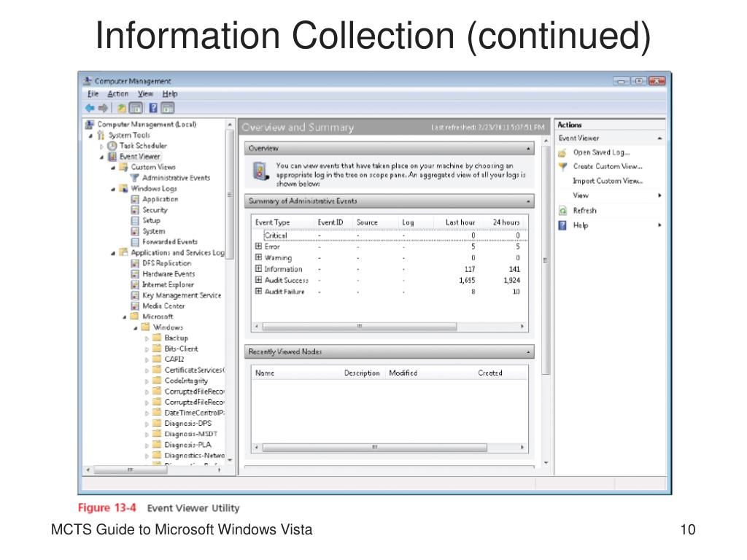This screenshot has height=560, width=747.
Task: Collapse the Custom Views tree node
Action: pos(113,168)
